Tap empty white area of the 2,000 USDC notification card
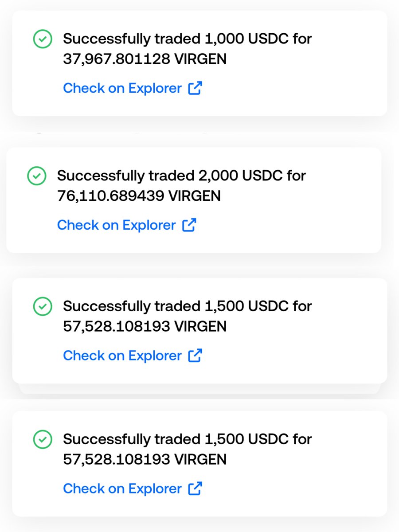 tap(301, 222)
